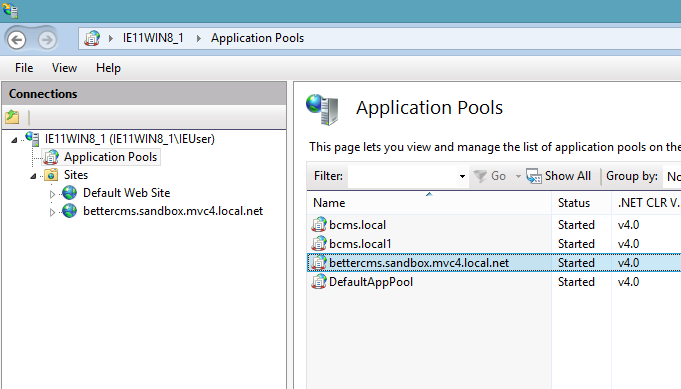Select bettercms.sandbox.mvc4.local.net pool name in list

419,263
